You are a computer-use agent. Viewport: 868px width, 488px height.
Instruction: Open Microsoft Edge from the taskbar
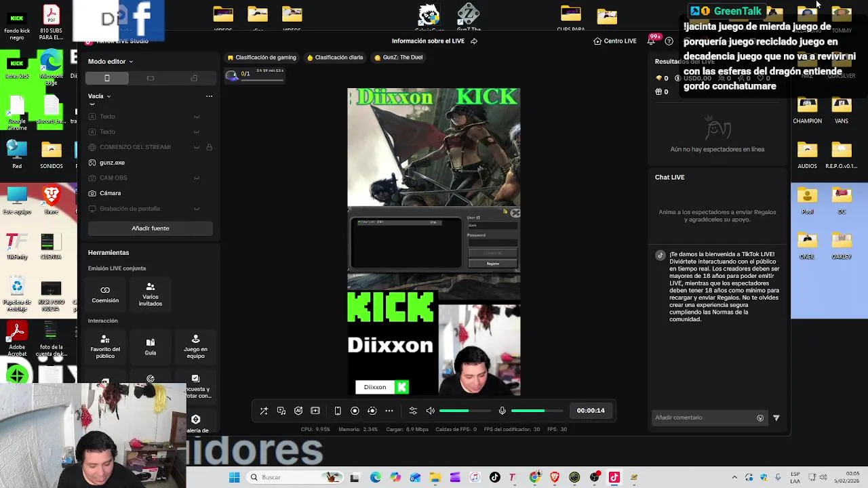[x=376, y=478]
